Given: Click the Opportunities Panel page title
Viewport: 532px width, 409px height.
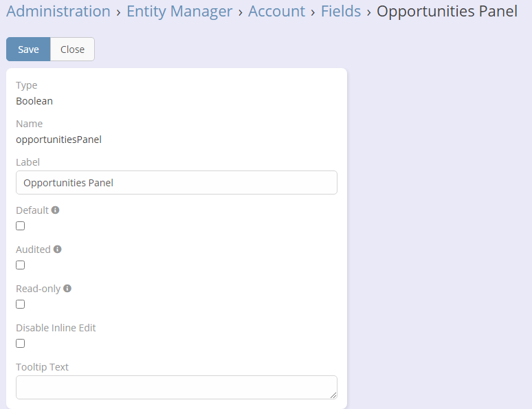Looking at the screenshot, I should [x=447, y=12].
